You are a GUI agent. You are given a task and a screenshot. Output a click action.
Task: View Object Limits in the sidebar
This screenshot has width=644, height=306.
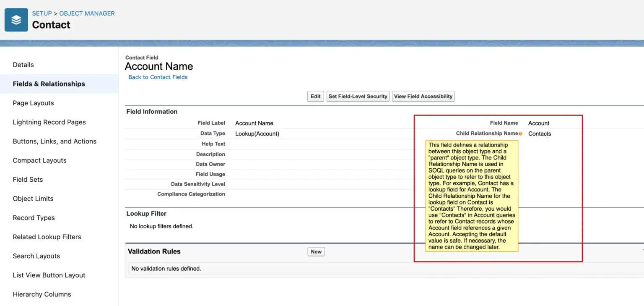click(x=33, y=199)
